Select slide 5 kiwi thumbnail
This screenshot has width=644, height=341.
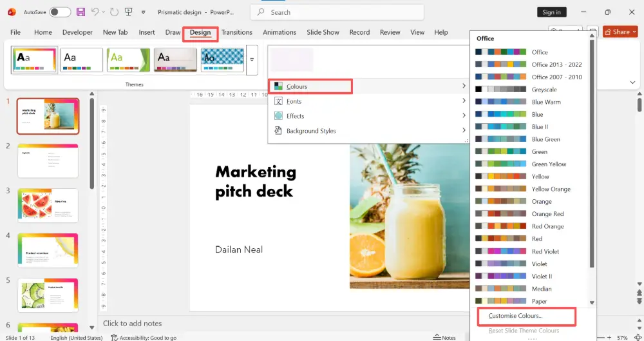point(48,295)
